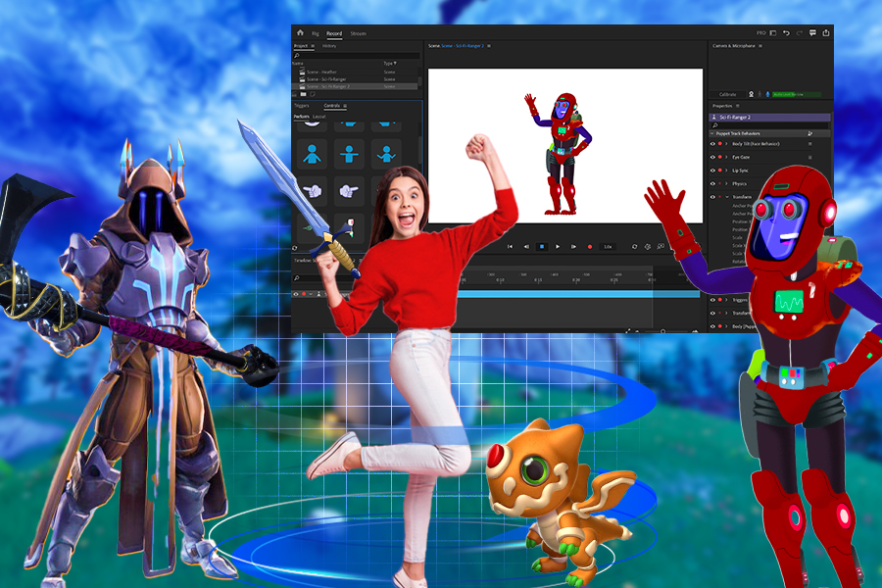Trigger the arms-shrugging pose control
This screenshot has width=882, height=588.
coord(386,154)
